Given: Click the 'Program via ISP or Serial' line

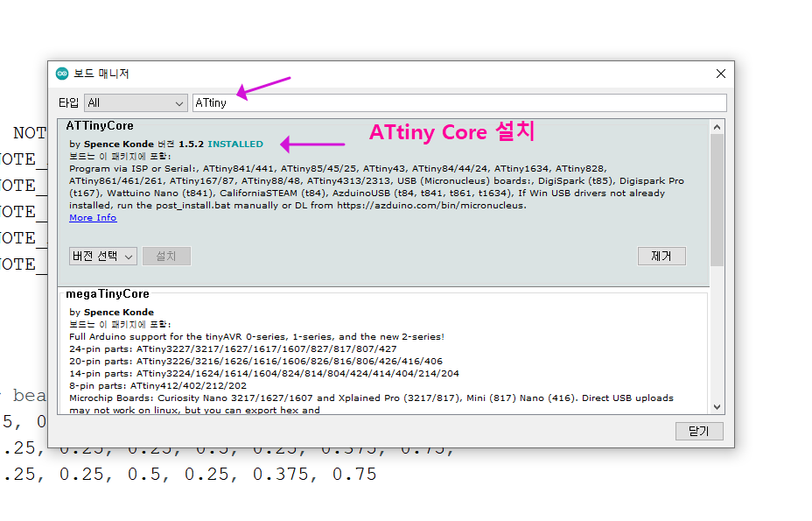Looking at the screenshot, I should (x=338, y=168).
